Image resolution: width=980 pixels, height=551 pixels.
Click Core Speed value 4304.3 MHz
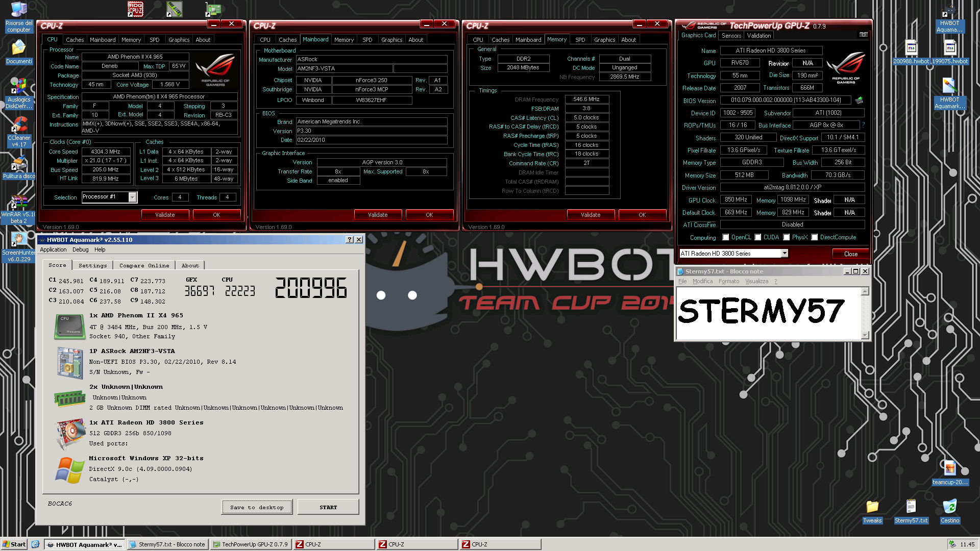105,152
